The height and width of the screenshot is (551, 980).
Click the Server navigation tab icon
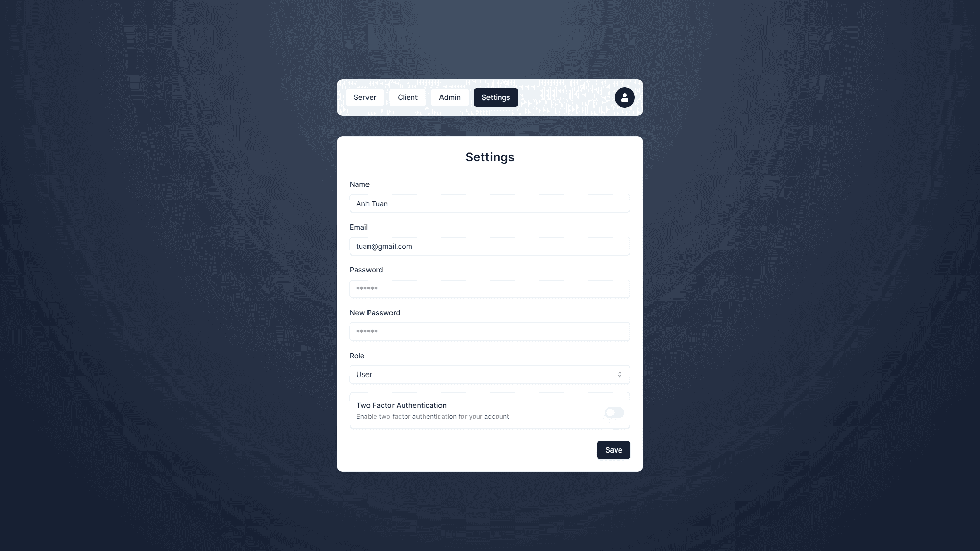point(365,97)
